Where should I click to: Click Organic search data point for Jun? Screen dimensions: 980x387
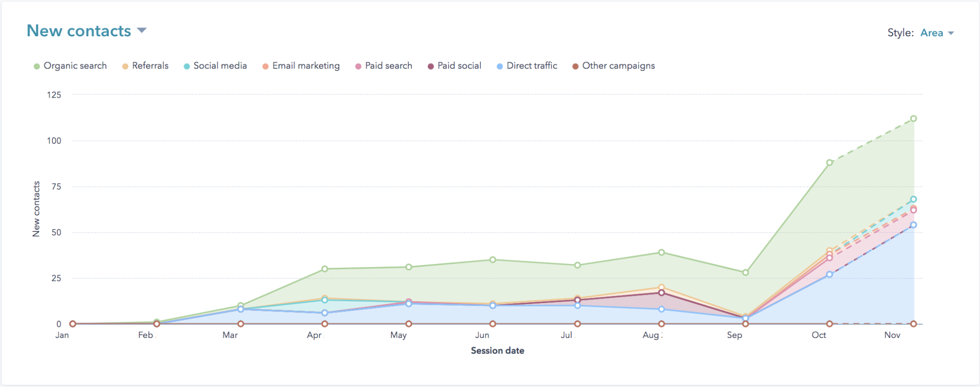pos(493,260)
